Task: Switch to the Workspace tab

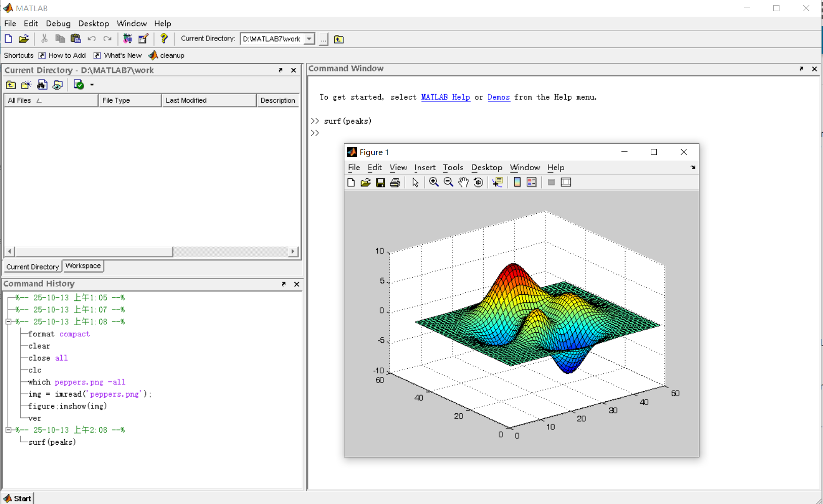Action: click(x=83, y=266)
